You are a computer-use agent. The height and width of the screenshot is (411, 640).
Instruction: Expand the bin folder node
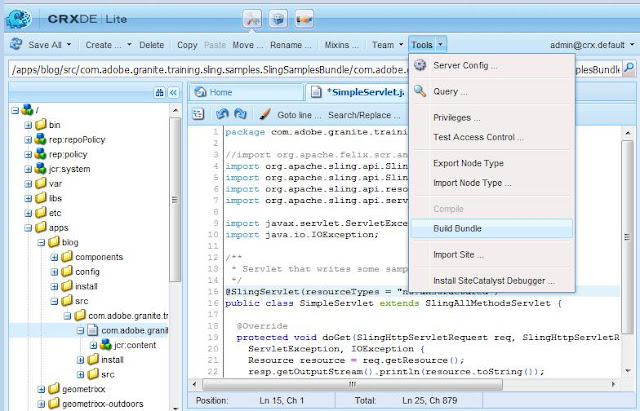(28, 125)
